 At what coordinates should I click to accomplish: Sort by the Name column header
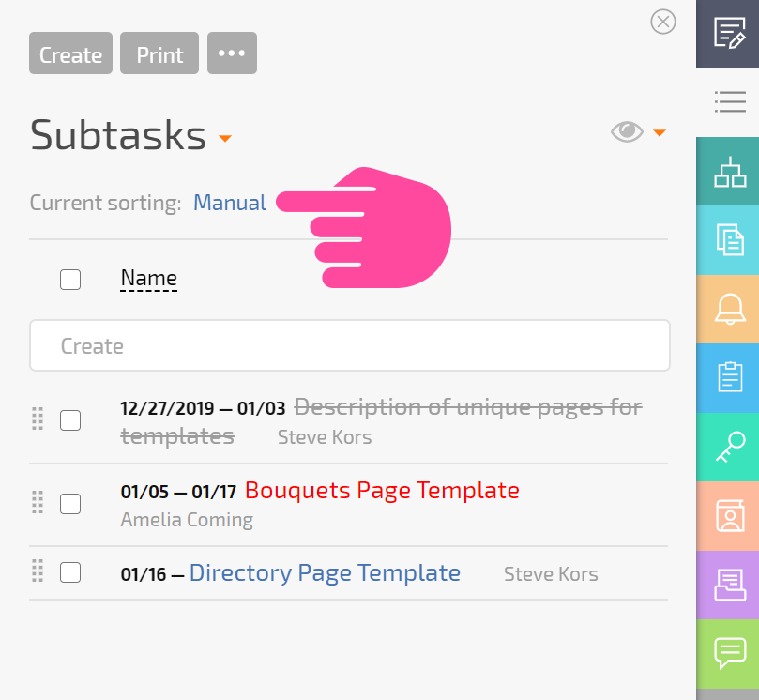pyautogui.click(x=148, y=279)
